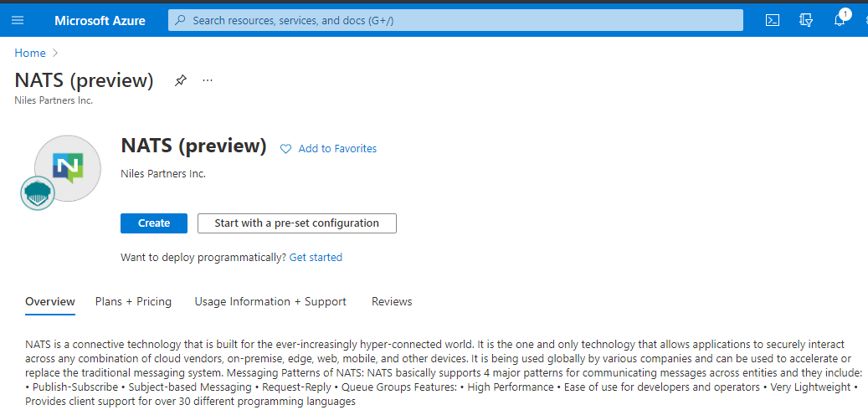
Task: Click the Add to Favorites text
Action: click(337, 149)
